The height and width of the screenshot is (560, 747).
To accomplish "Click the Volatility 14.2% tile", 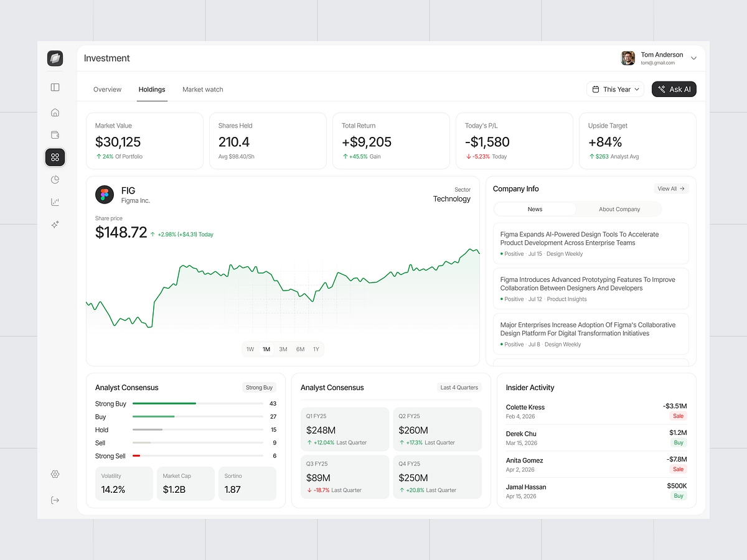I will pos(124,483).
